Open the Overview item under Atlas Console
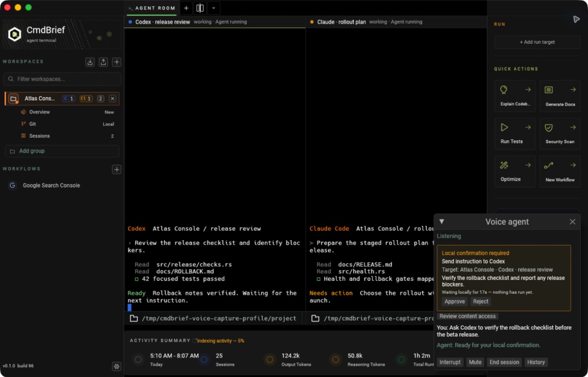This screenshot has width=588, height=377. pyautogui.click(x=68, y=112)
